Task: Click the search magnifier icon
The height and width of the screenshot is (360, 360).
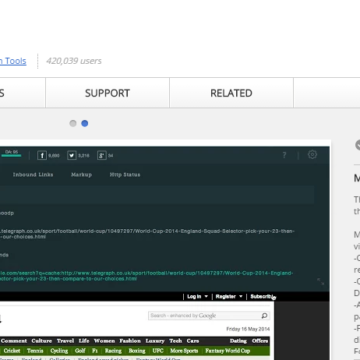Action: [x=264, y=315]
